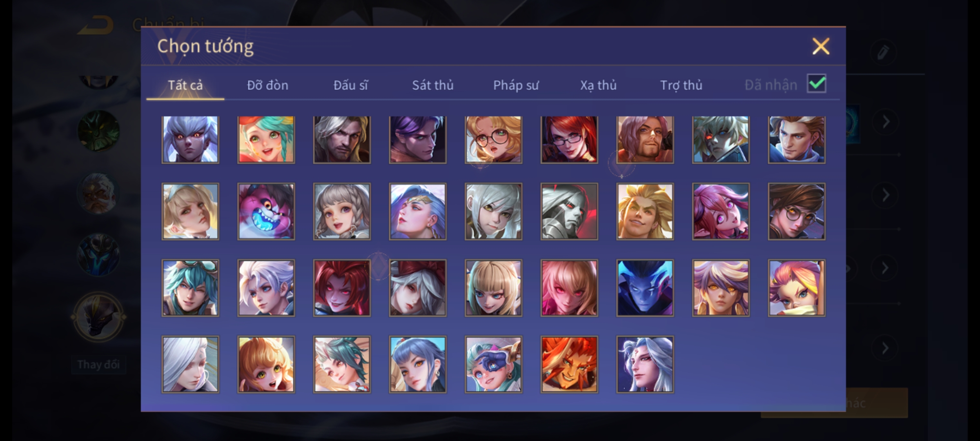This screenshot has height=441, width=980.
Task: Select the orange fiery demon hero portrait
Action: [x=569, y=365]
